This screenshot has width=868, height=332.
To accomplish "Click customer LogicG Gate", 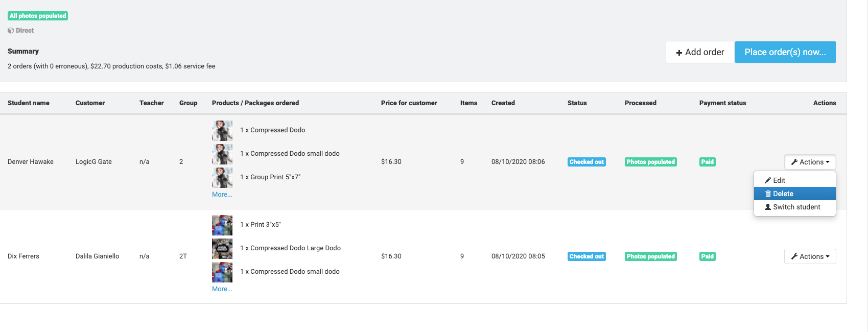I will (x=93, y=162).
